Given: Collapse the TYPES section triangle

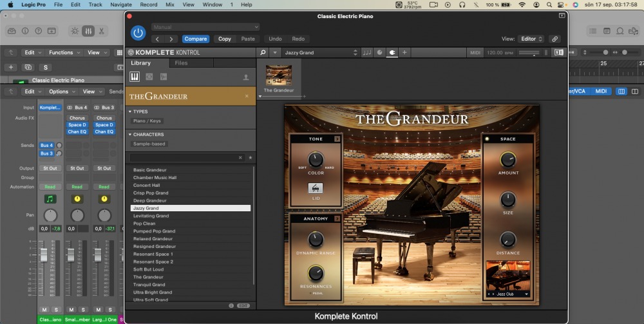Looking at the screenshot, I should pyautogui.click(x=129, y=111).
